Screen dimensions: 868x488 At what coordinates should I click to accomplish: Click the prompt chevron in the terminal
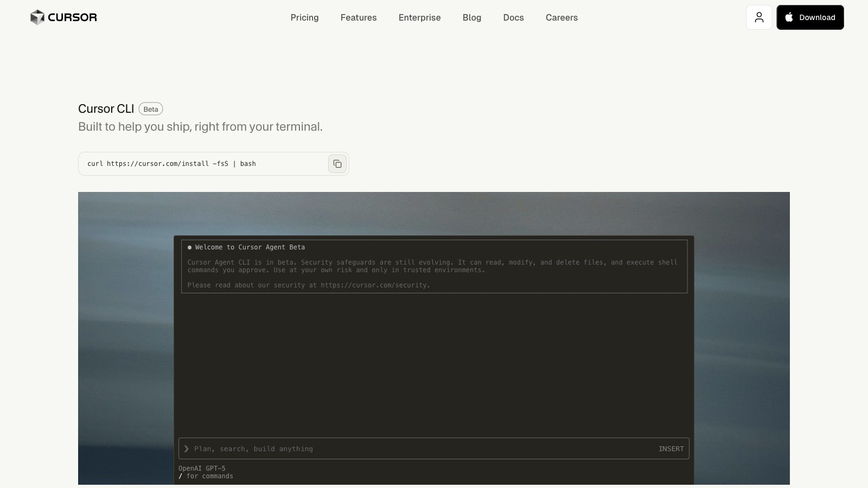(187, 448)
